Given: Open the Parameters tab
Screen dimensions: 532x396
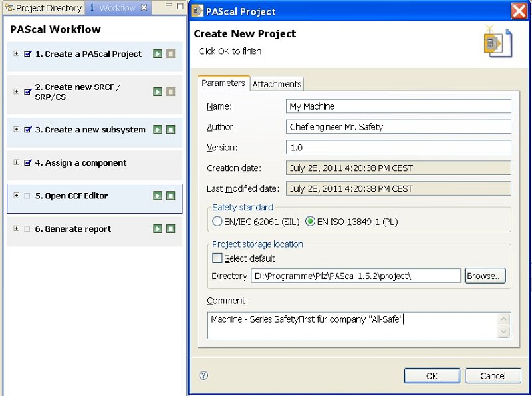Looking at the screenshot, I should pyautogui.click(x=223, y=83).
